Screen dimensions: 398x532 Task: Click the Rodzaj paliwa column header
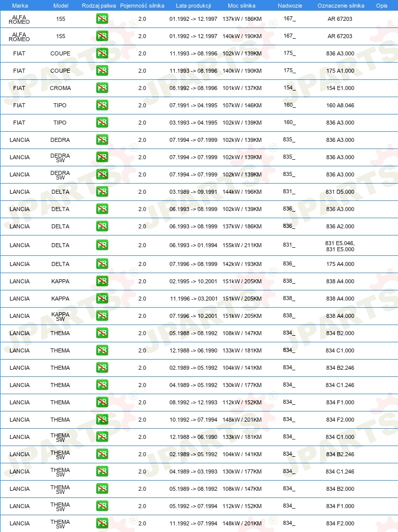tap(99, 6)
